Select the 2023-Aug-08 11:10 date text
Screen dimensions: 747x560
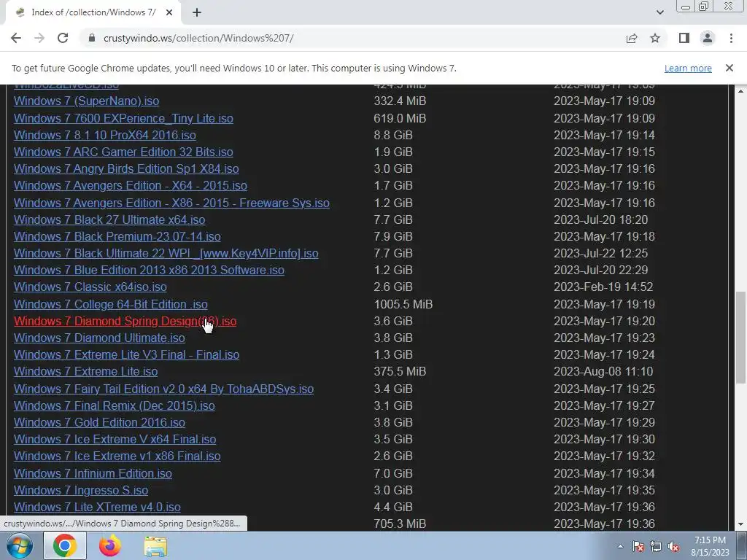pyautogui.click(x=603, y=371)
